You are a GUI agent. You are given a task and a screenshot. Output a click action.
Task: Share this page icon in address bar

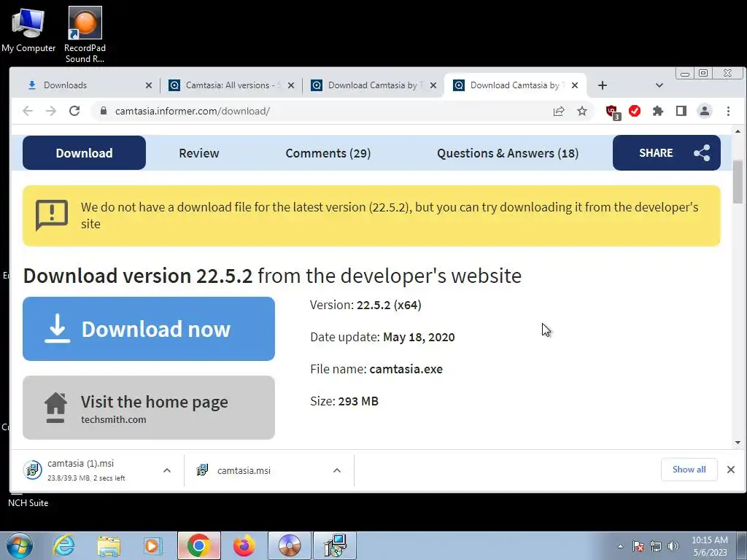(x=559, y=111)
